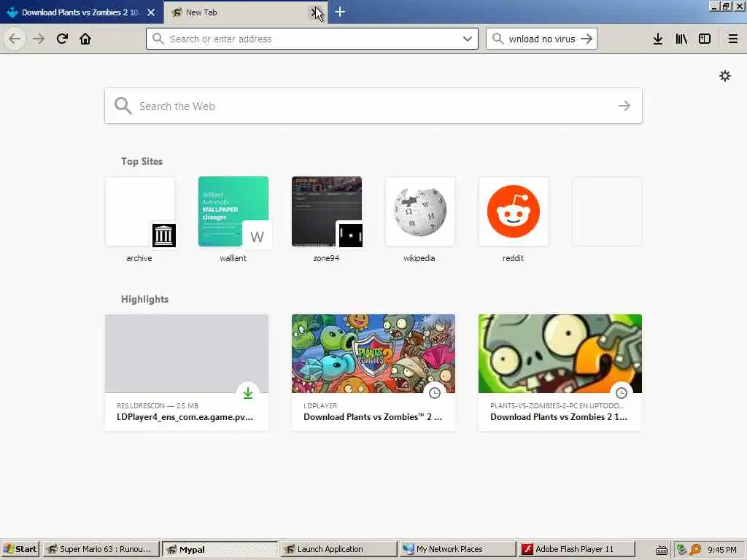Open LDPLAYER Download Plants vs Zombies 2 highlight
The height and width of the screenshot is (560, 747).
click(373, 373)
